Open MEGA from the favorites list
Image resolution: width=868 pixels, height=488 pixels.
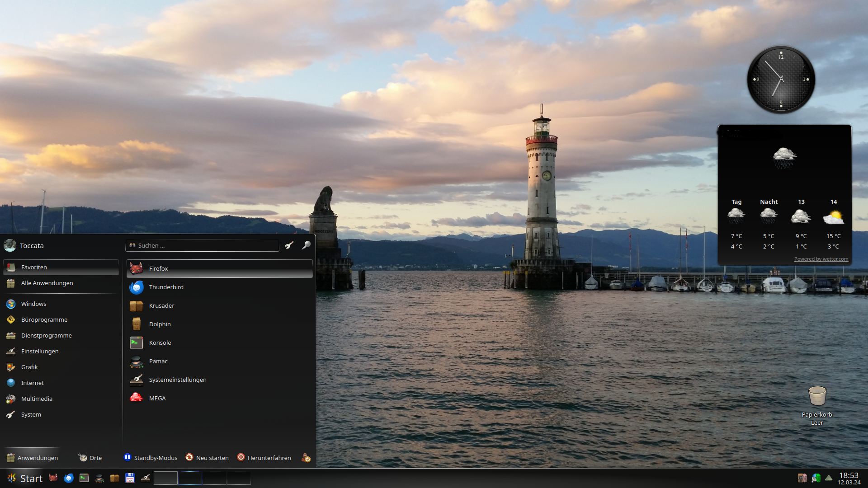pos(157,398)
